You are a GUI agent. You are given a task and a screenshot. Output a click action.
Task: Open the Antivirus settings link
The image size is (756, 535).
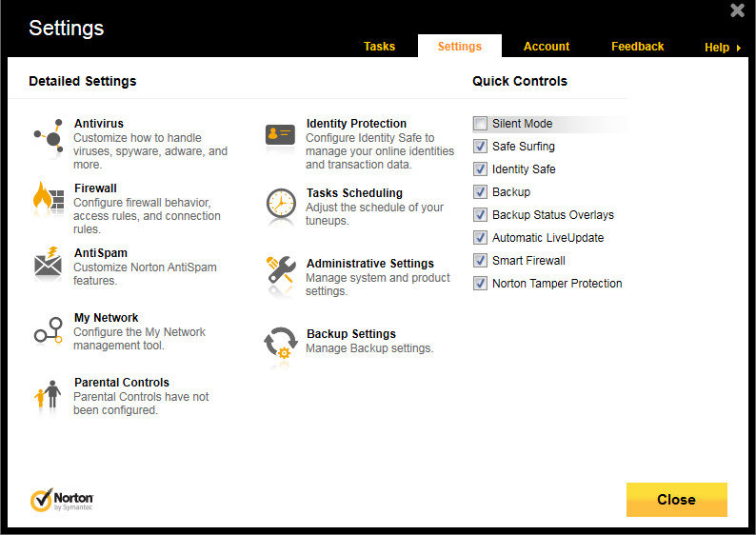[99, 124]
